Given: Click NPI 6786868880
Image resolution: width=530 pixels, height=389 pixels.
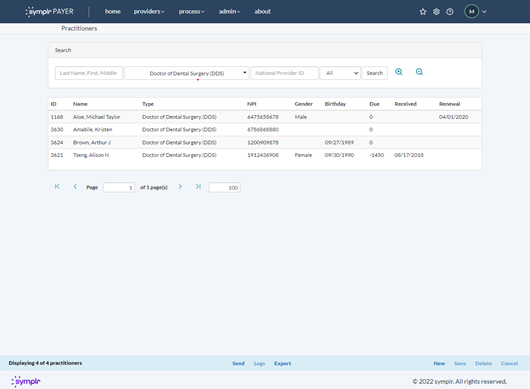Looking at the screenshot, I should point(263,129).
